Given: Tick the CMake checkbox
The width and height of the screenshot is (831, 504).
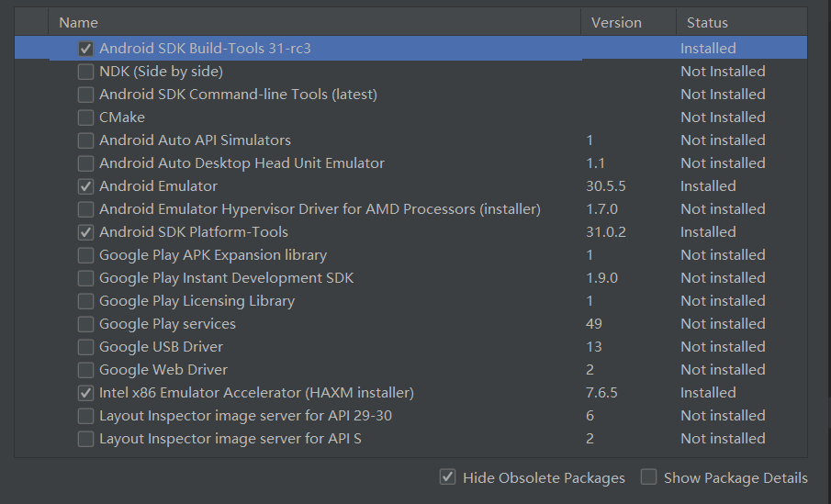Looking at the screenshot, I should tap(85, 118).
